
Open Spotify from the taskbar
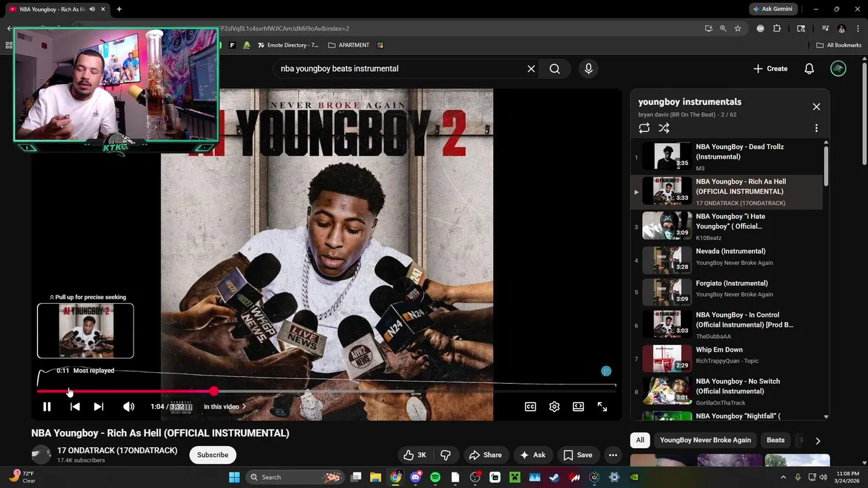click(435, 477)
